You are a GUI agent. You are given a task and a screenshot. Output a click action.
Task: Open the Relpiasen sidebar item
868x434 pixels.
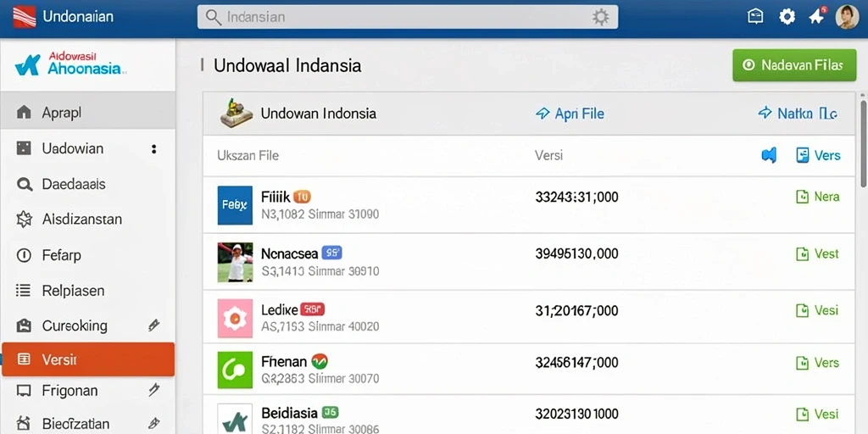pyautogui.click(x=88, y=291)
